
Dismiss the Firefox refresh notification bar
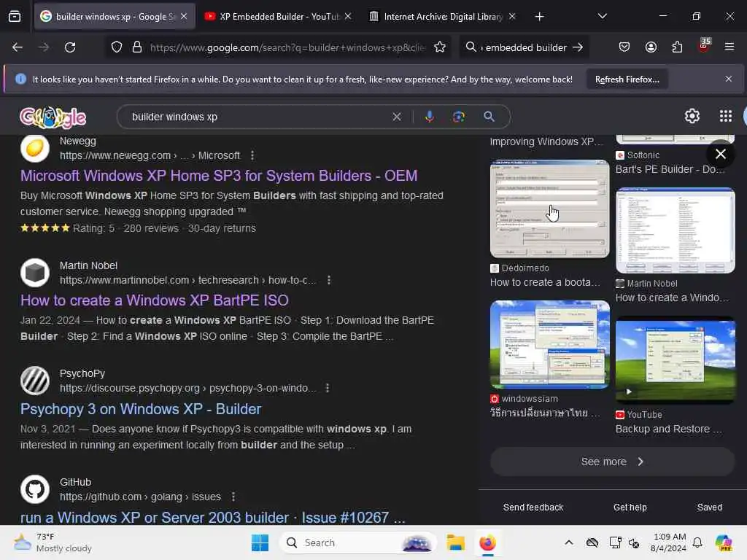729,79
